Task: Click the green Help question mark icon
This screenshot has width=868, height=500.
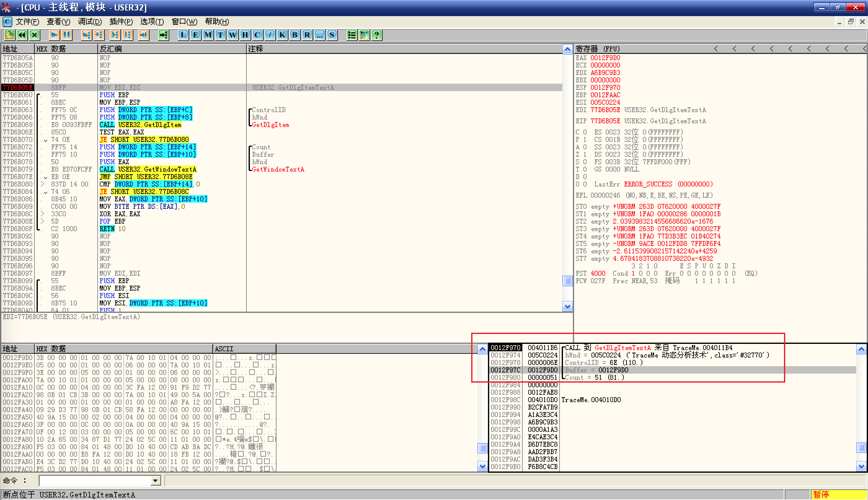Action: click(377, 35)
